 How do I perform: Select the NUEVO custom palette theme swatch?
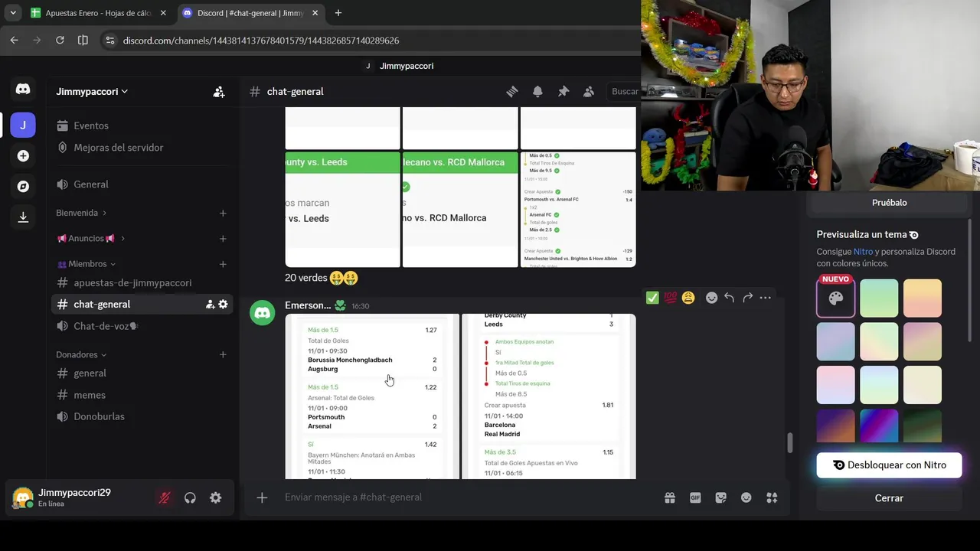[x=835, y=298]
